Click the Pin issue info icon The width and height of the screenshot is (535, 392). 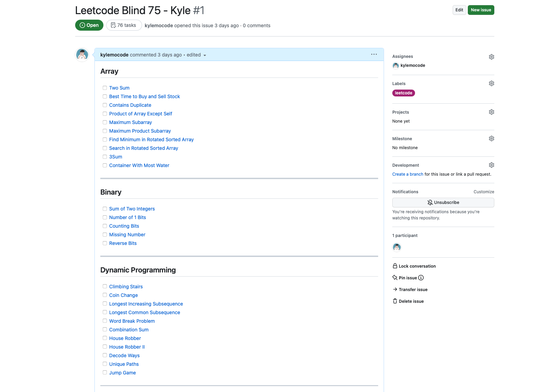coord(421,278)
